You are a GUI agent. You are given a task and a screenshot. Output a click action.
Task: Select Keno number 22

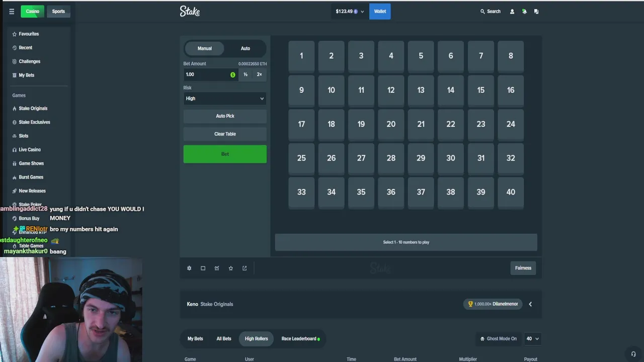pyautogui.click(x=451, y=124)
